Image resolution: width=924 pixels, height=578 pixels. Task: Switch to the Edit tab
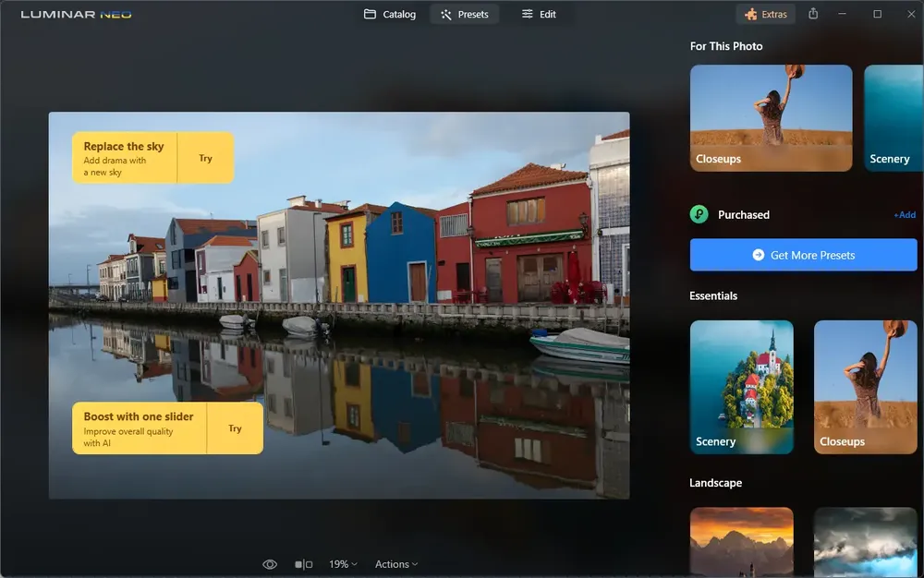click(539, 14)
